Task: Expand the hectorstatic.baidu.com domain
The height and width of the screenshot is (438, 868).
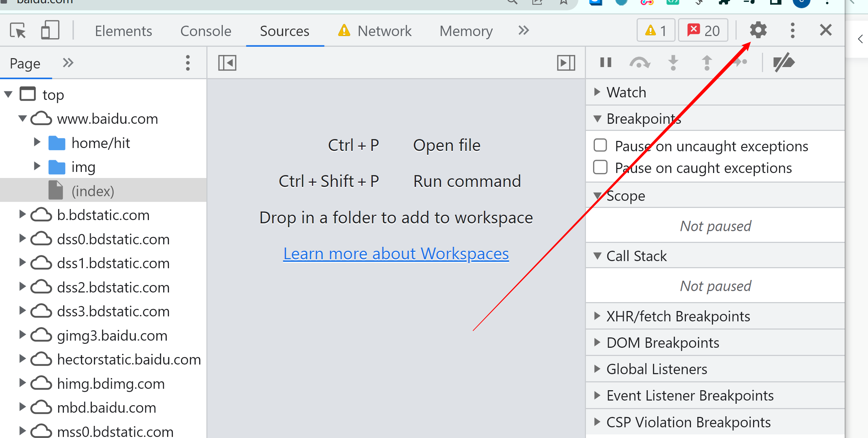Action: (x=22, y=359)
